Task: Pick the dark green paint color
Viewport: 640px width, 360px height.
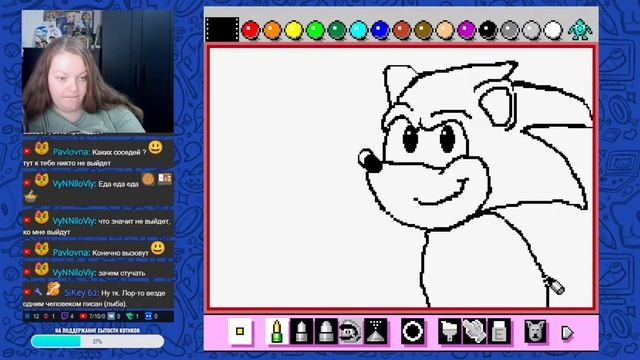Action: pyautogui.click(x=337, y=30)
